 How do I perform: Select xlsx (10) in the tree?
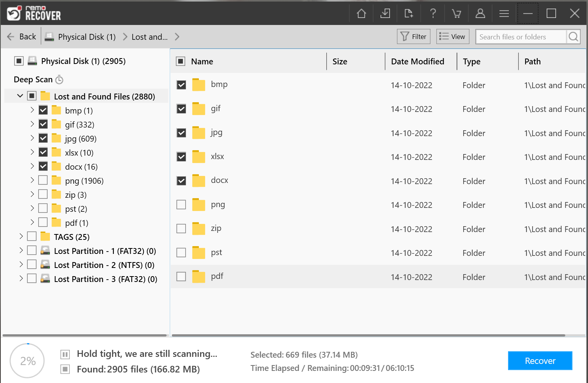tap(79, 153)
